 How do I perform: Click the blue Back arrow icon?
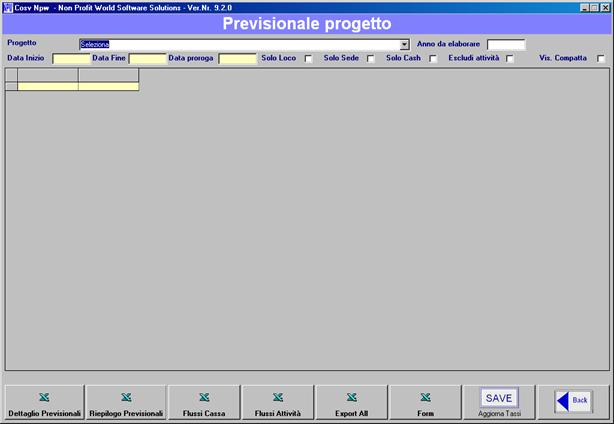pos(563,401)
